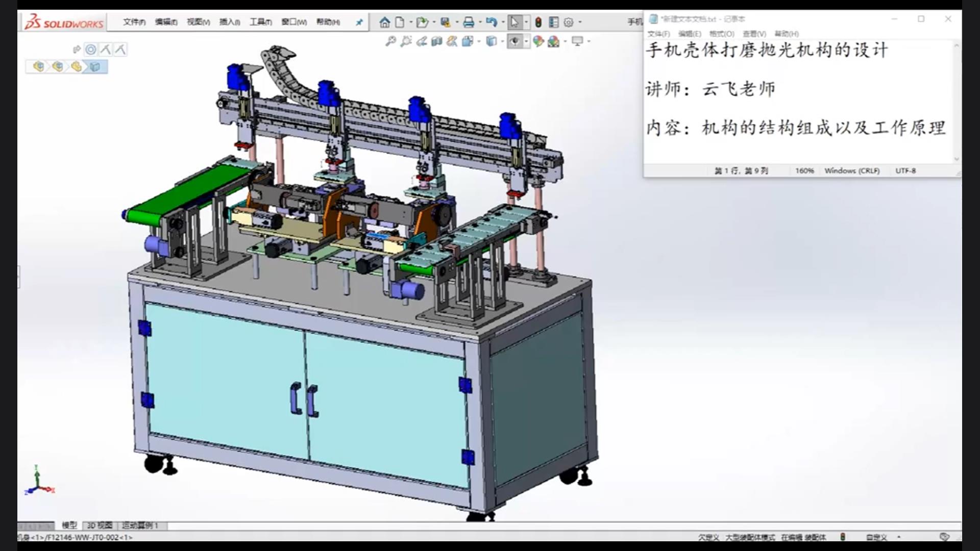This screenshot has width=980, height=551.
Task: Click Notepad scrollbar down arrow
Action: [x=957, y=159]
